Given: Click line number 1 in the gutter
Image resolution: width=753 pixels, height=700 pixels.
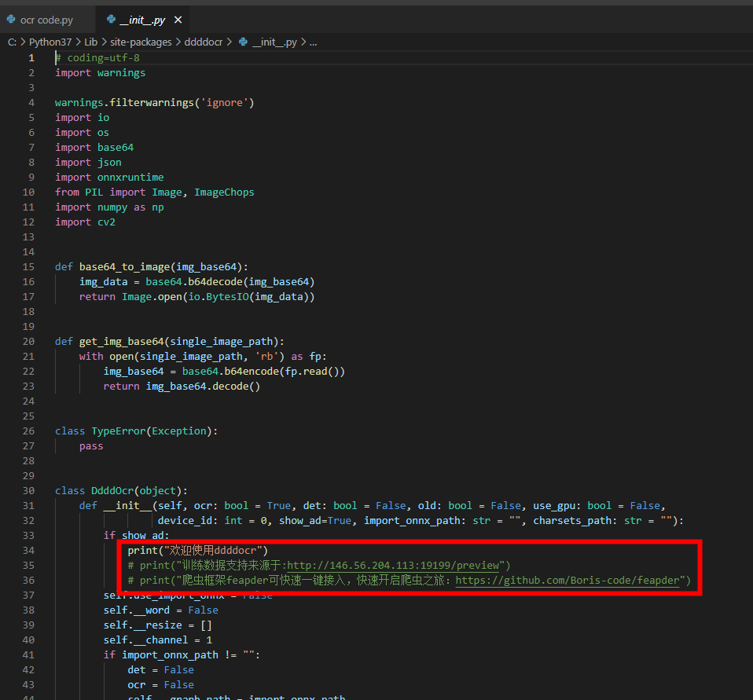Looking at the screenshot, I should pos(31,57).
